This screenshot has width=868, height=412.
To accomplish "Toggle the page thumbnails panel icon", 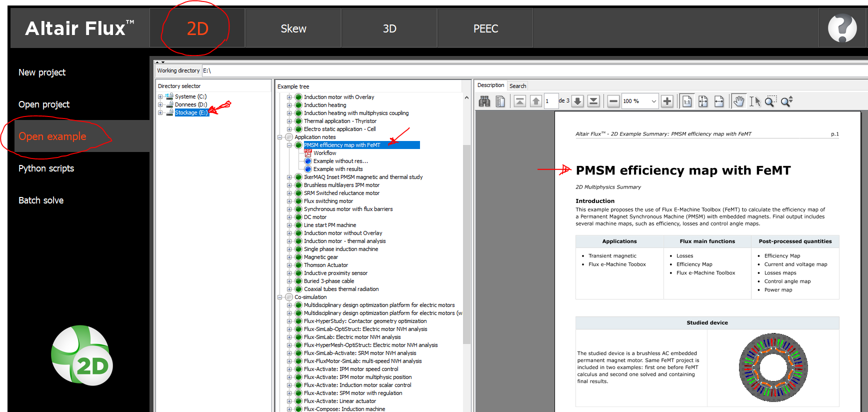I will pyautogui.click(x=500, y=101).
